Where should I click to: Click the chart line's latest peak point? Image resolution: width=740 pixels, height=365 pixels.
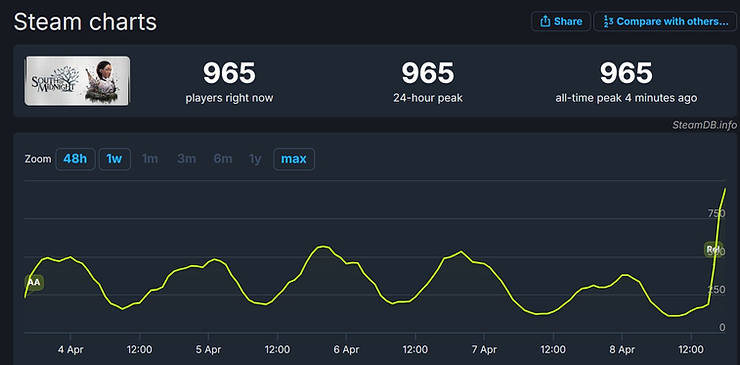click(x=725, y=188)
